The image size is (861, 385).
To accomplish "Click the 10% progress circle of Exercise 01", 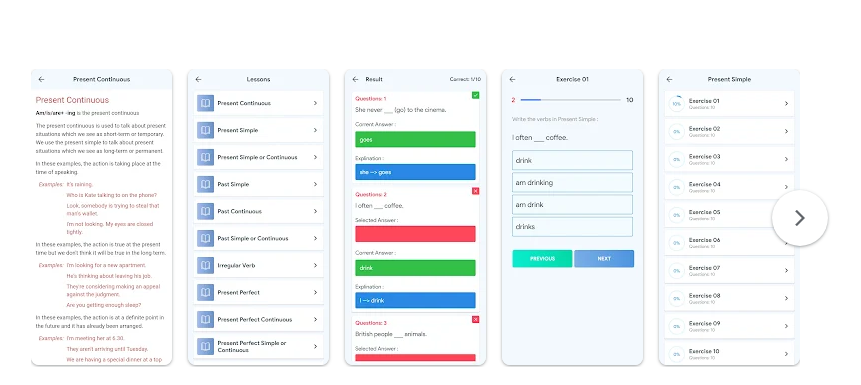I will (x=676, y=104).
